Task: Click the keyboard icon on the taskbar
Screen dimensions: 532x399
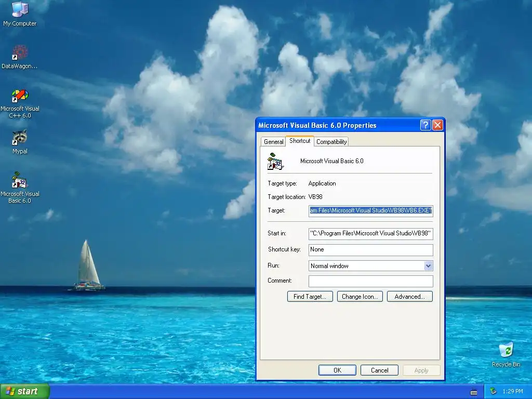Action: [474, 392]
